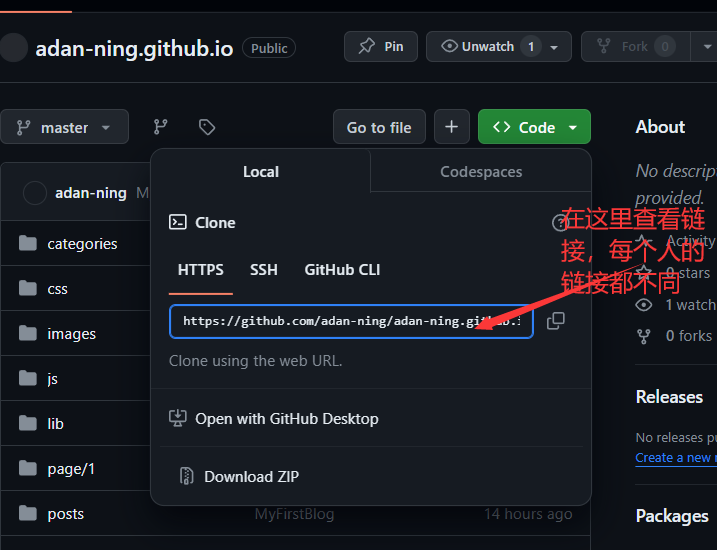Click the posts folder icon
The width and height of the screenshot is (717, 550).
coord(28,513)
